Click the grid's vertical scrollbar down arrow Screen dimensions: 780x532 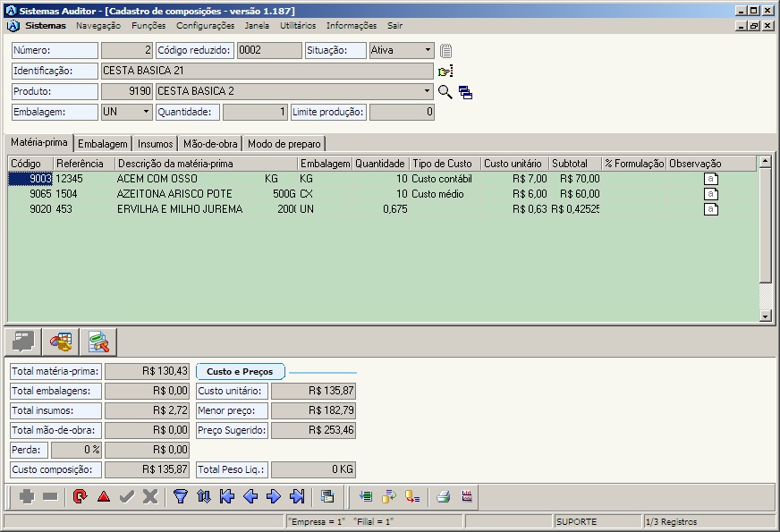tap(765, 316)
